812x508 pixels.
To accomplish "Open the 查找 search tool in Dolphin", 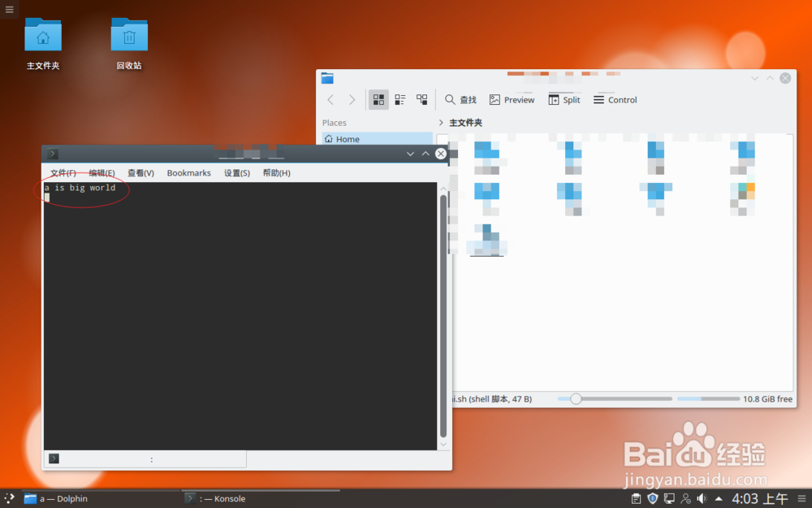I will pos(460,99).
